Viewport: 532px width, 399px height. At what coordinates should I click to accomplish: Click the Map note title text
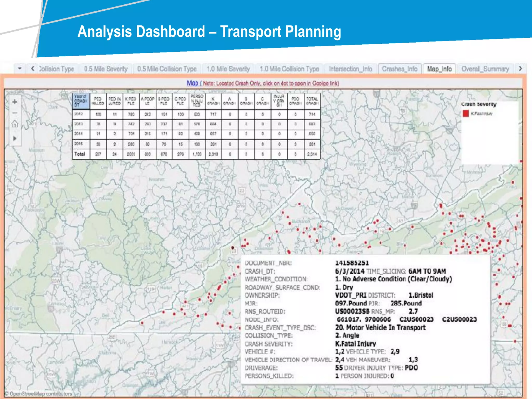[263, 83]
